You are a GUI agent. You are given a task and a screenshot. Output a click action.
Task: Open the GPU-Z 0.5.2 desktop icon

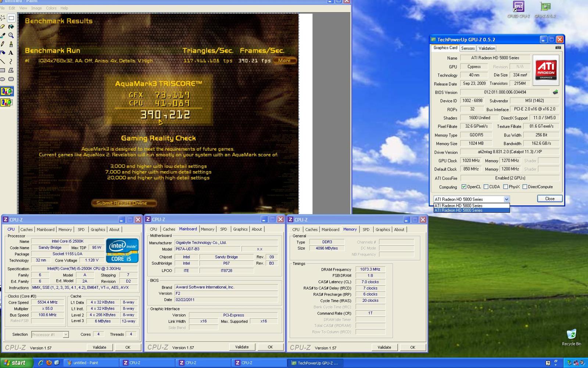pos(545,10)
